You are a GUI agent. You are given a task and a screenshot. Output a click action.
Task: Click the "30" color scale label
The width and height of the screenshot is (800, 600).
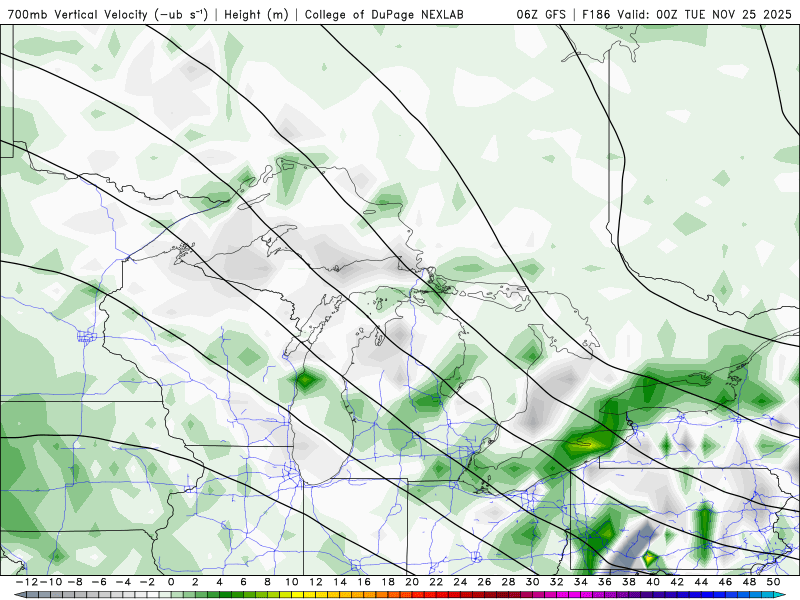coord(532,582)
